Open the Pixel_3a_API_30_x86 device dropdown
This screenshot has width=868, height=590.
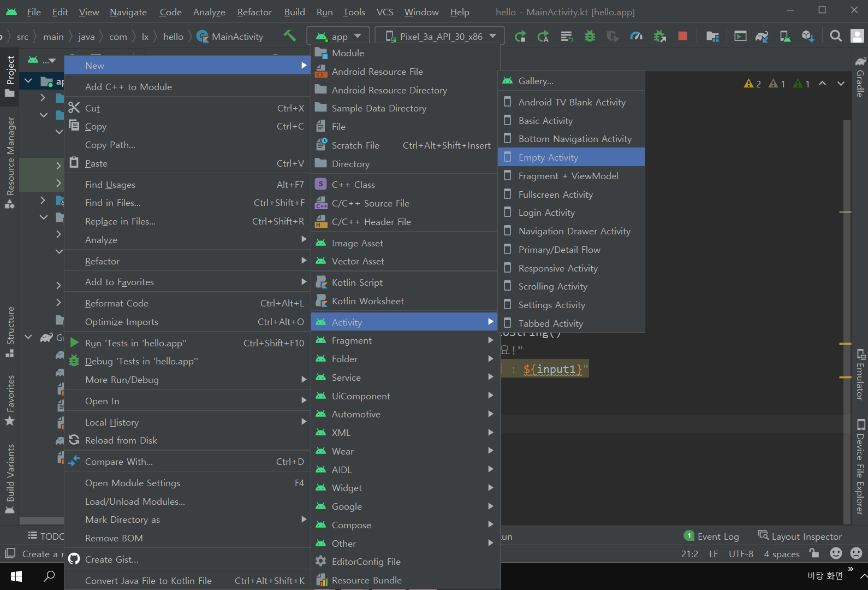[x=441, y=36]
